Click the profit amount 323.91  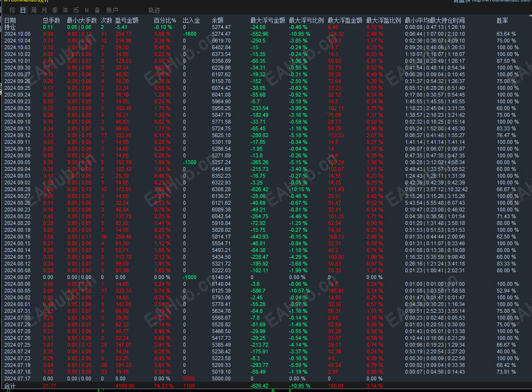coord(124,136)
